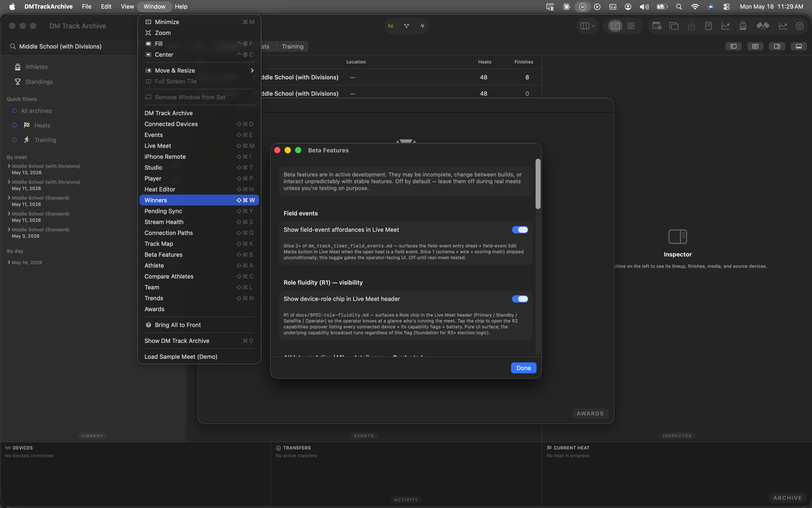
Task: Toggle Show device-role chip in Live Meet header
Action: point(520,299)
